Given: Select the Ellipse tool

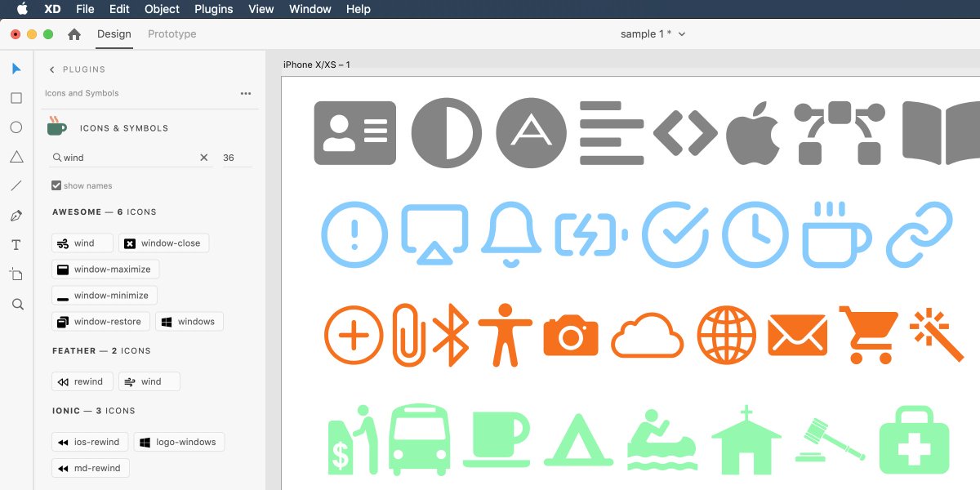Looking at the screenshot, I should click(16, 128).
